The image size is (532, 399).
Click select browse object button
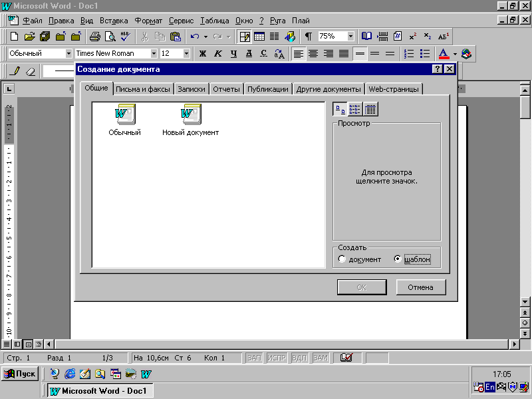(x=525, y=323)
